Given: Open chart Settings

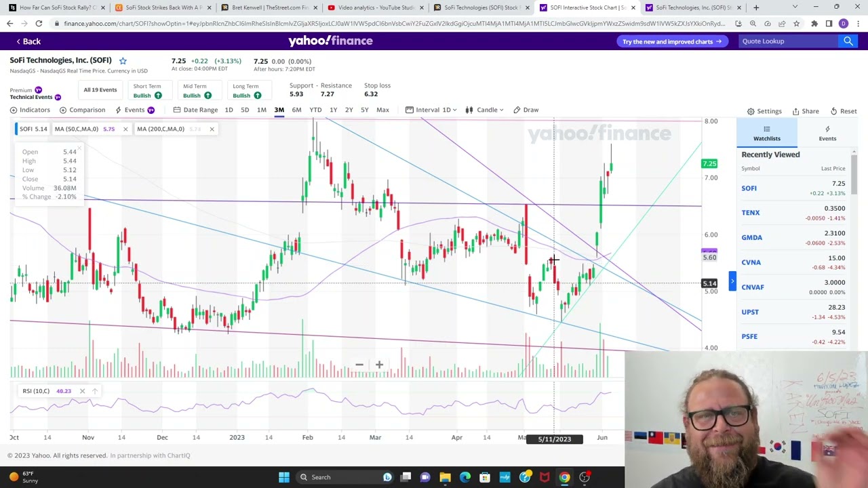Looking at the screenshot, I should 764,111.
